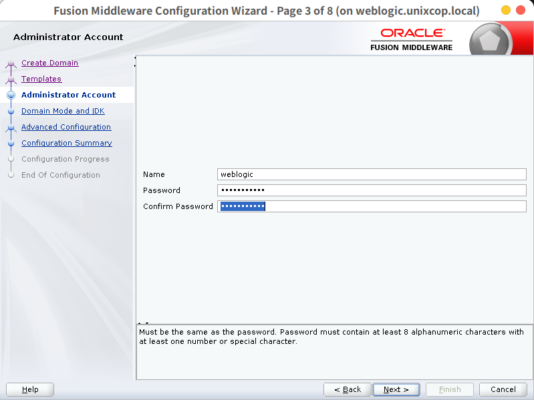
Task: Click the Name field containing weblogic
Action: tap(372, 174)
